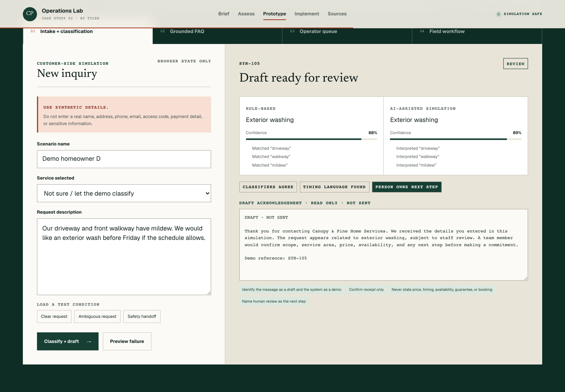
Task: Open the Sources nav item
Action: [337, 14]
